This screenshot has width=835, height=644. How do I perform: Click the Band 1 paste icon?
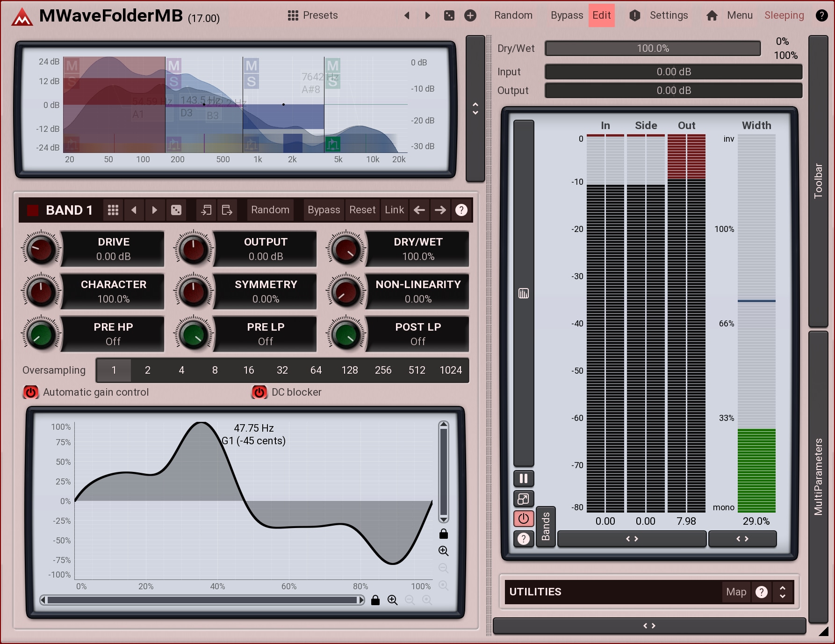pos(227,210)
